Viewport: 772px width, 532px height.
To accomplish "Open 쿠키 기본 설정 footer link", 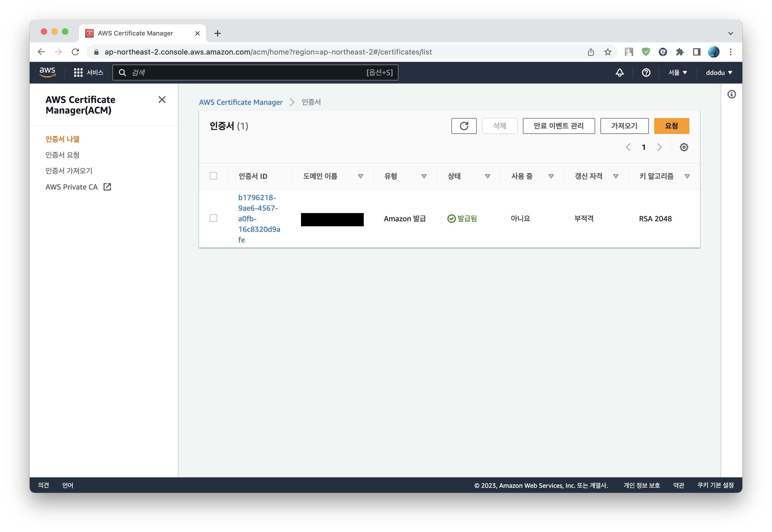I will point(715,485).
